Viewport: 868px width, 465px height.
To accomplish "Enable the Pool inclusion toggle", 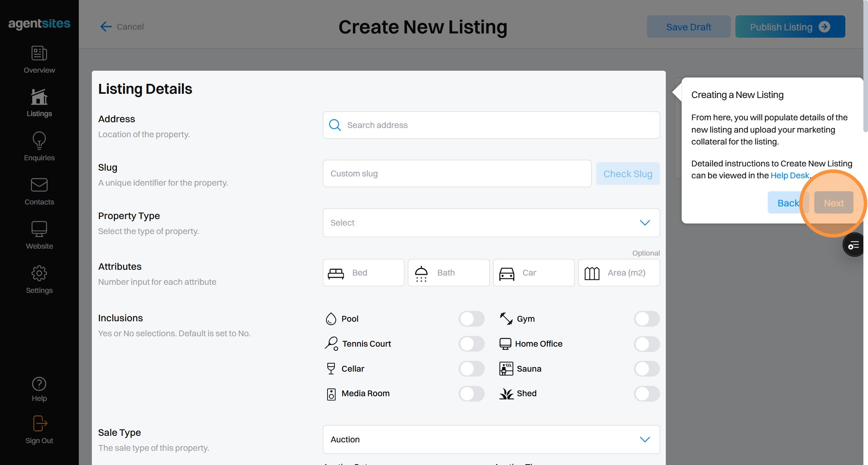I will point(471,319).
